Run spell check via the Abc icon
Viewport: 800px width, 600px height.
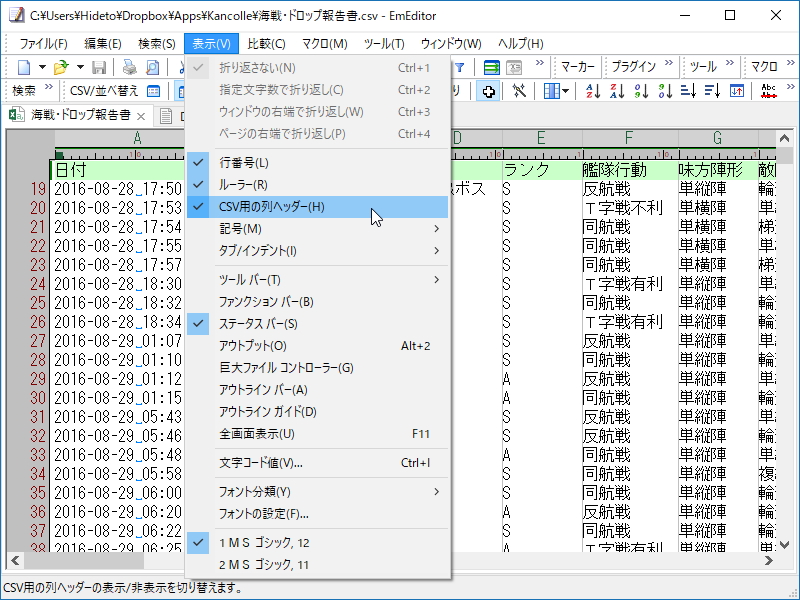[x=769, y=89]
